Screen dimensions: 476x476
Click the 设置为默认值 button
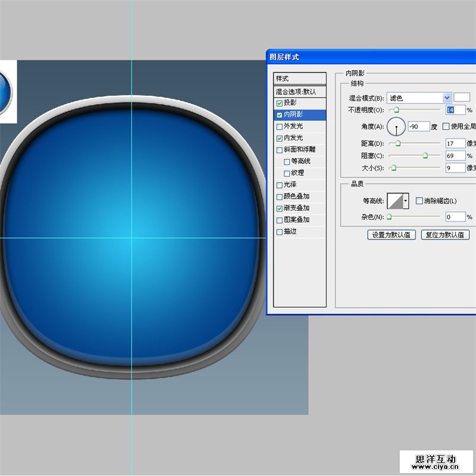pos(391,235)
